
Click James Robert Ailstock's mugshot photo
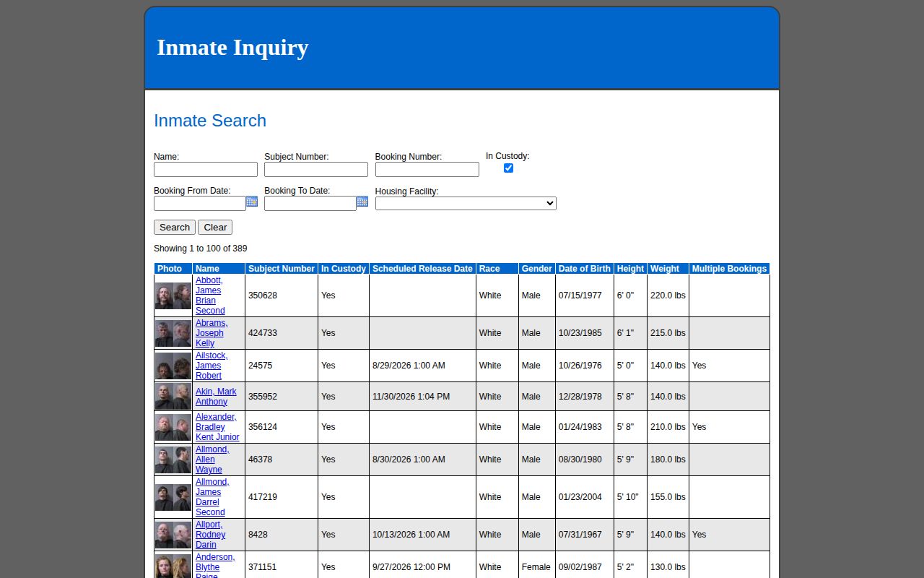(x=173, y=366)
